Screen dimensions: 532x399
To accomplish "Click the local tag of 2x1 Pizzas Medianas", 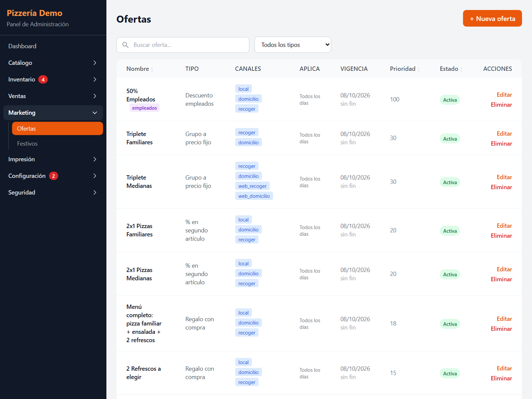I will pos(243,263).
